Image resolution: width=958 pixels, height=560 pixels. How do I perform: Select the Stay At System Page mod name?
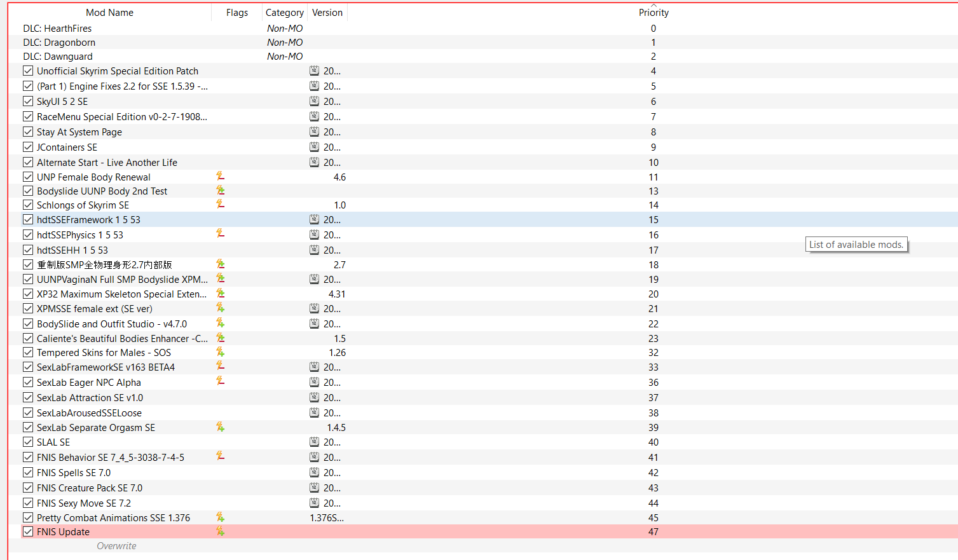(79, 132)
